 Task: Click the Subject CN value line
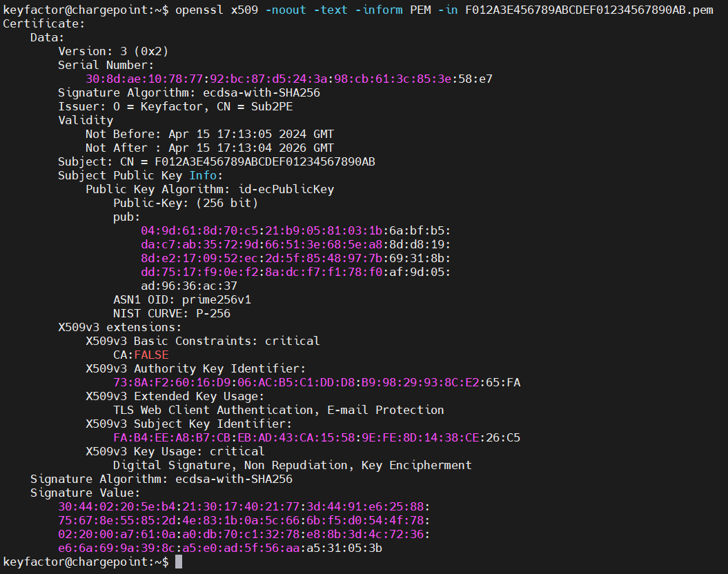pos(216,161)
